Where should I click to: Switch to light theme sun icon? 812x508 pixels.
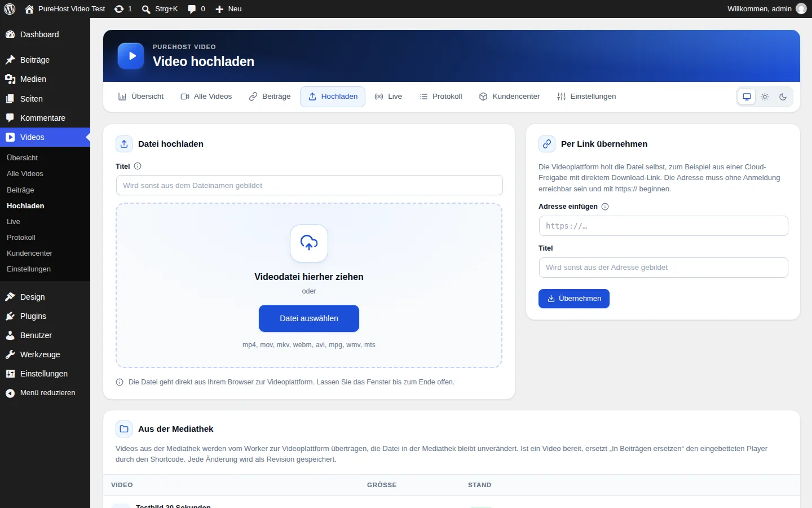[x=765, y=97]
